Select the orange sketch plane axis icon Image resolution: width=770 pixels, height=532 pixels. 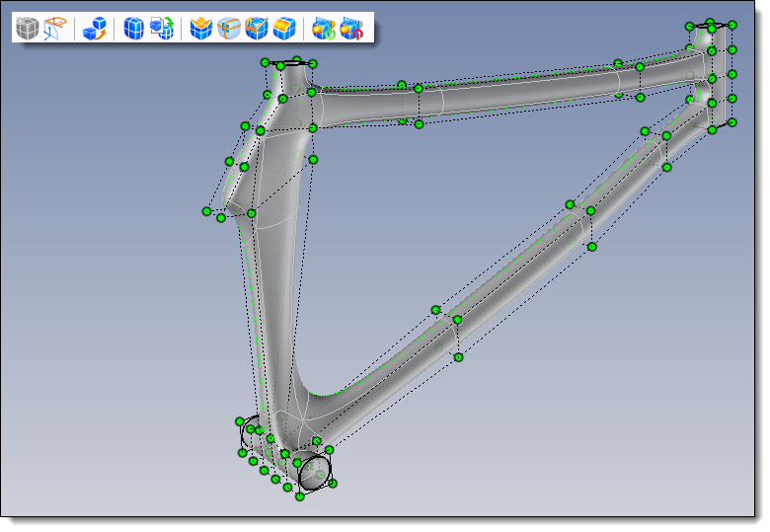click(x=55, y=28)
